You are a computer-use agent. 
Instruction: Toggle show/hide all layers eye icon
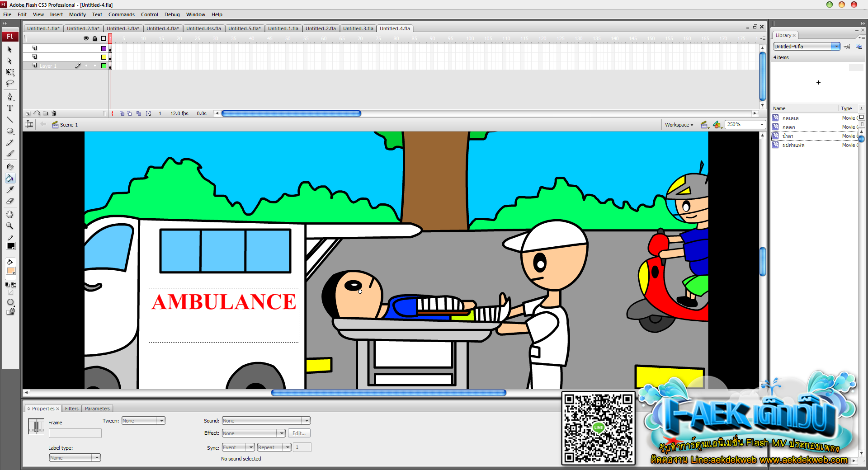tap(86, 38)
